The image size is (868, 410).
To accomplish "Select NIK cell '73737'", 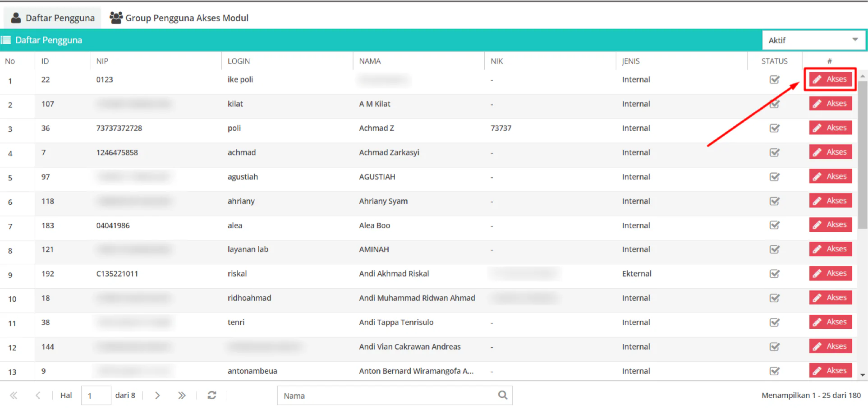I will pyautogui.click(x=501, y=128).
